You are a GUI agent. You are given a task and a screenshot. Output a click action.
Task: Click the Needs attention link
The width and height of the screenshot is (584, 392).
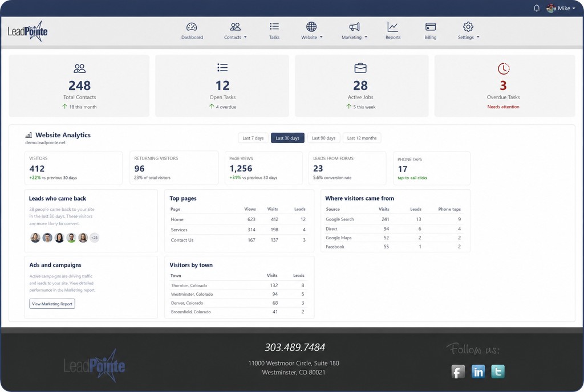pyautogui.click(x=503, y=107)
